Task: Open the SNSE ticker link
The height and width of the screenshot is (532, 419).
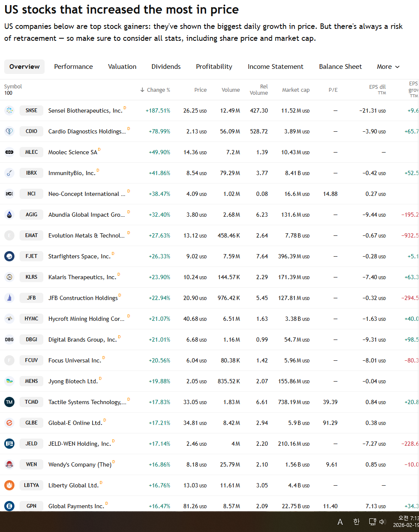Action: pos(31,110)
